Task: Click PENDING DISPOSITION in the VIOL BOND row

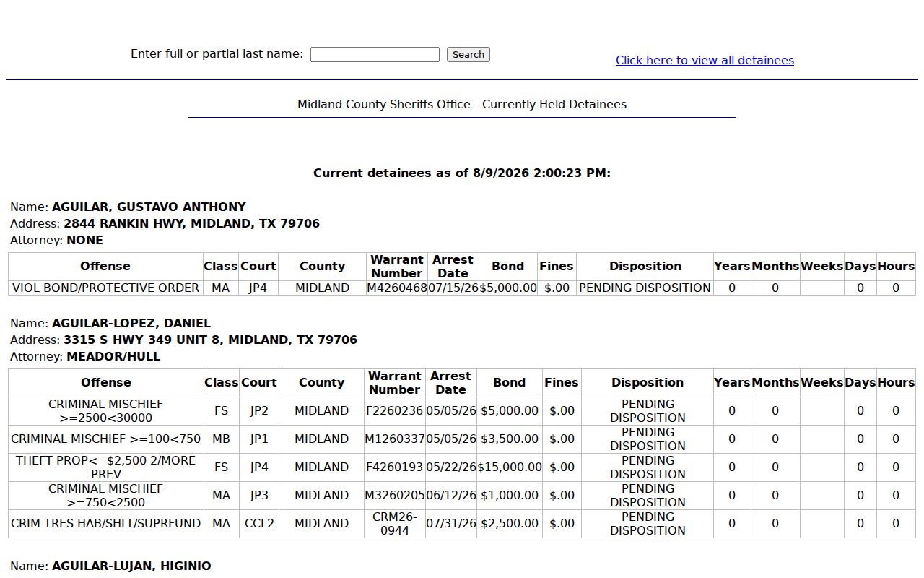Action: pos(645,288)
